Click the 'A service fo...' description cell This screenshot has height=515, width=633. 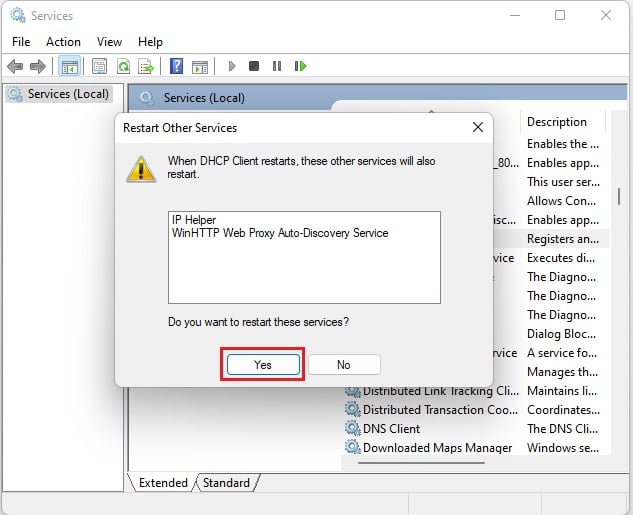coord(562,352)
